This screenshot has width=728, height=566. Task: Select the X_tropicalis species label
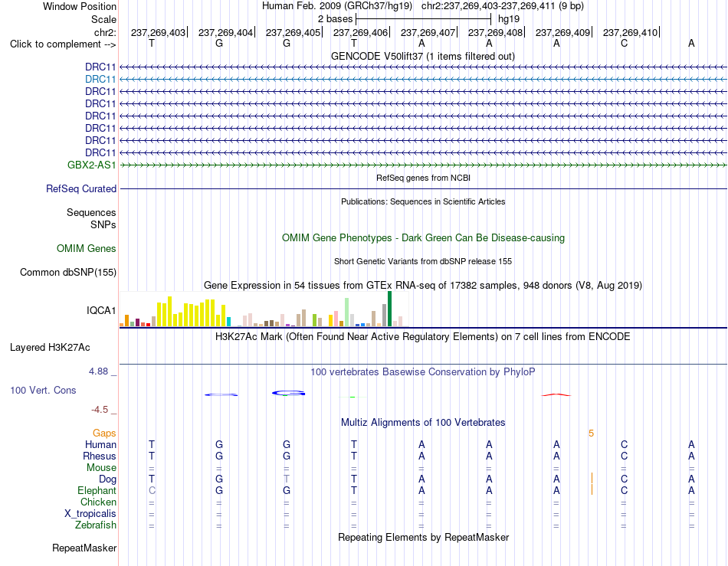90,514
